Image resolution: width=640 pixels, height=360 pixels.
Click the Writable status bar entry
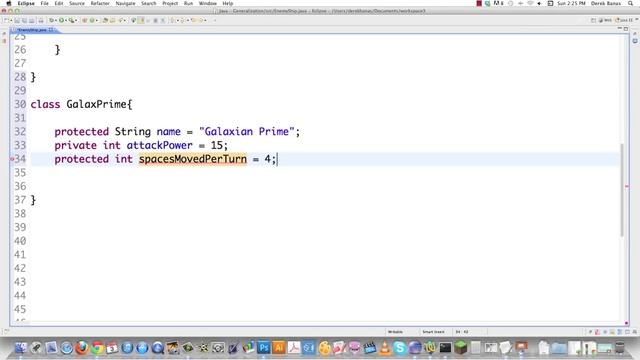coord(395,332)
